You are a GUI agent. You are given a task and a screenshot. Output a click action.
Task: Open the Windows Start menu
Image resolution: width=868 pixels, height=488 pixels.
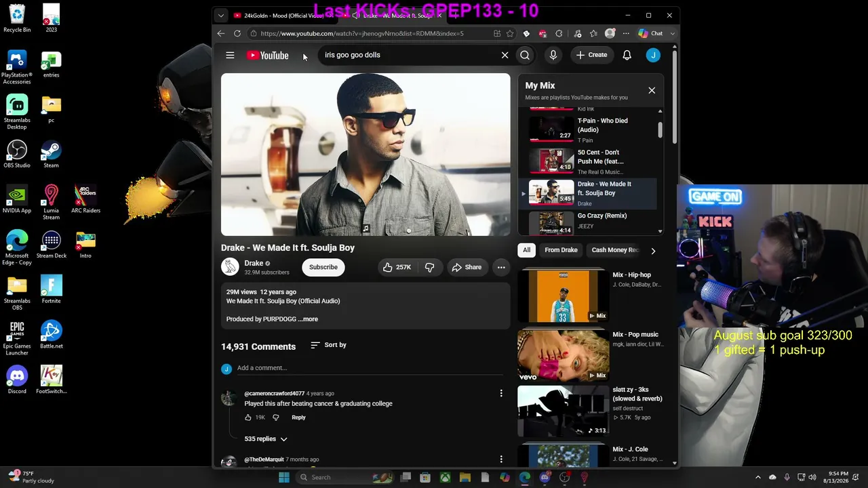coord(284,477)
